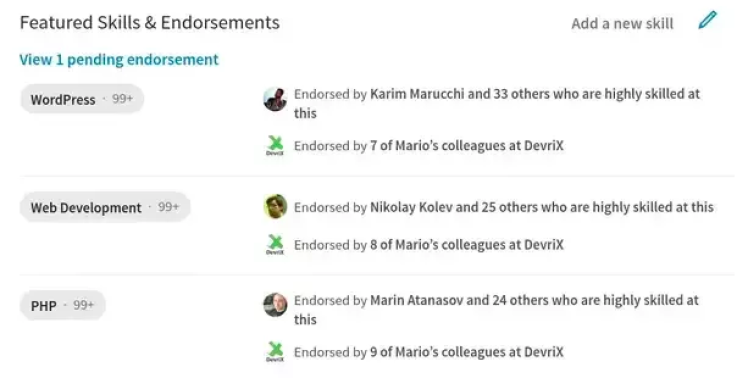Open Karim Marucchi's profile photo
The width and height of the screenshot is (737, 378).
[x=275, y=99]
